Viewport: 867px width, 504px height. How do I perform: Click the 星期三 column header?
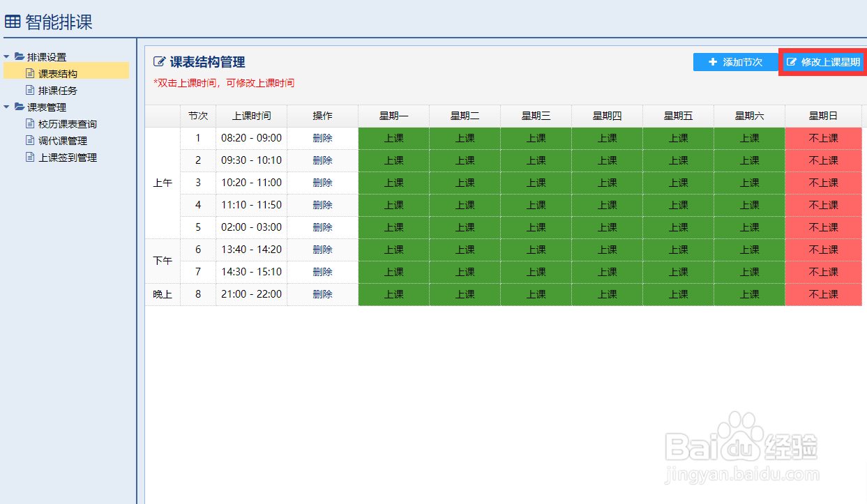[536, 116]
